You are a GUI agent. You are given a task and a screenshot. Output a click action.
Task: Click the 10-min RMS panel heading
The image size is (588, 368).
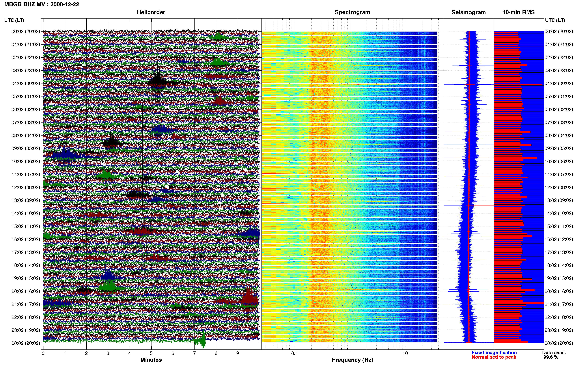(518, 12)
